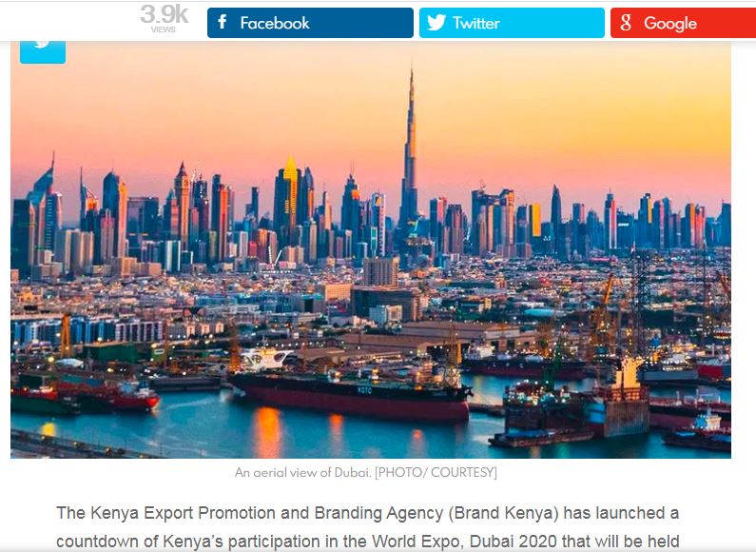Click the "Kenya Export Promotion" paragraph text

[367, 526]
